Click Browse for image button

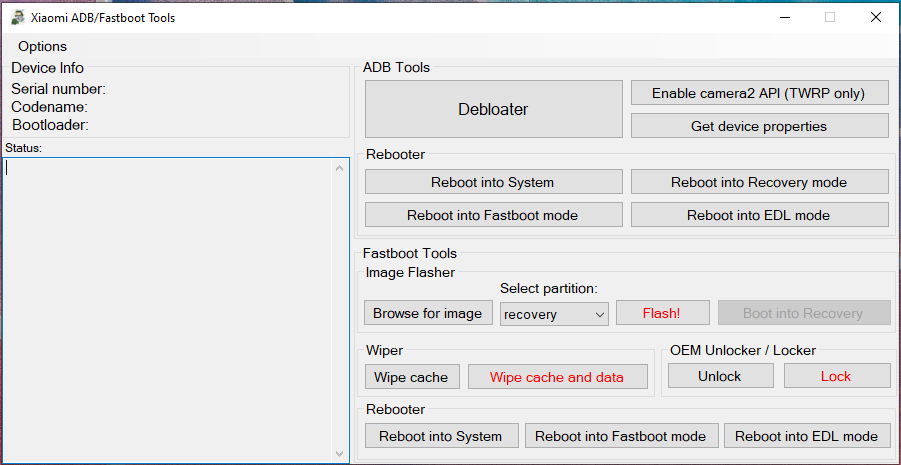pos(428,313)
